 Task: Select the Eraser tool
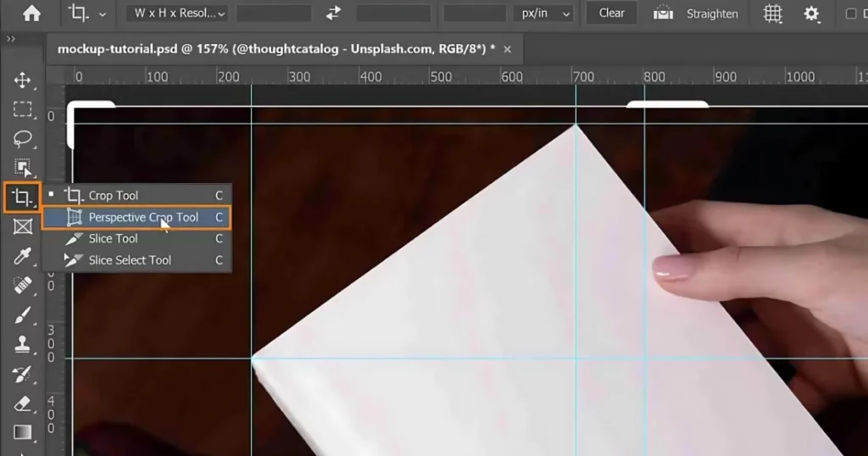(x=22, y=403)
